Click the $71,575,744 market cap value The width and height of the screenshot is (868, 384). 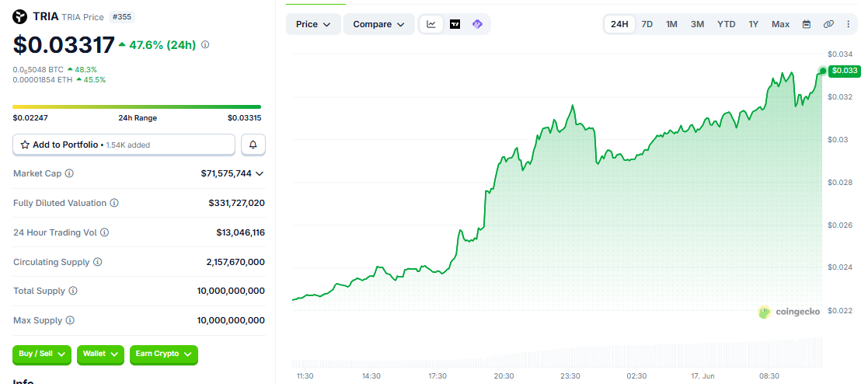point(226,173)
